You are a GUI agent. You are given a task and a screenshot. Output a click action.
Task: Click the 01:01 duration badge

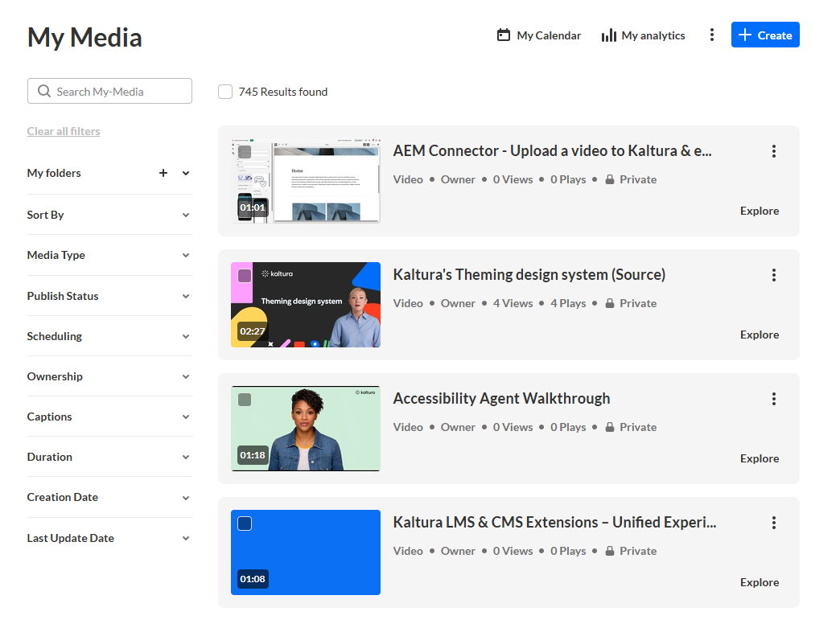pos(253,207)
